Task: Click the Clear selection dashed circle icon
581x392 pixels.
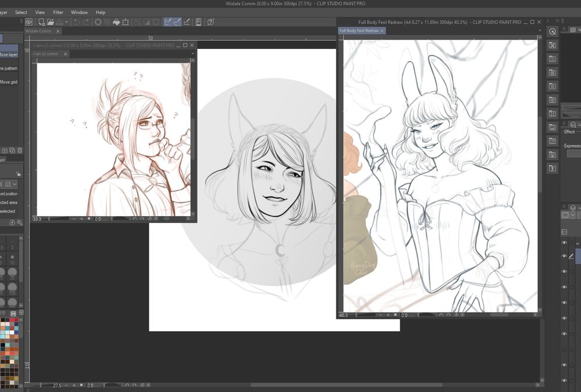Action: point(98,22)
